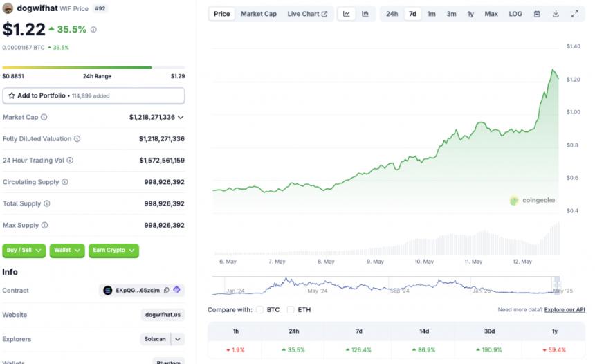The height and width of the screenshot is (364, 595).
Task: Click the price peak on the chart line
Action: click(x=553, y=70)
